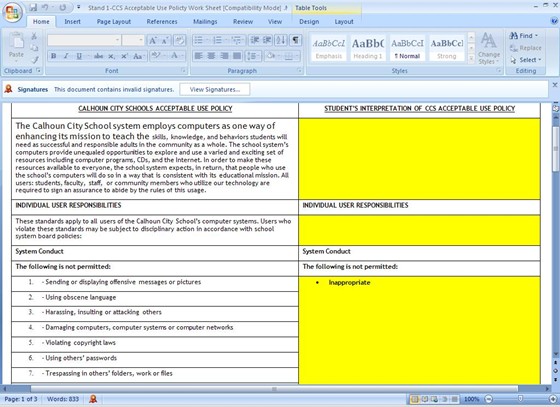Viewport: 560px width, 407px height.
Task: Open Table Tools Design tab
Action: (x=309, y=22)
